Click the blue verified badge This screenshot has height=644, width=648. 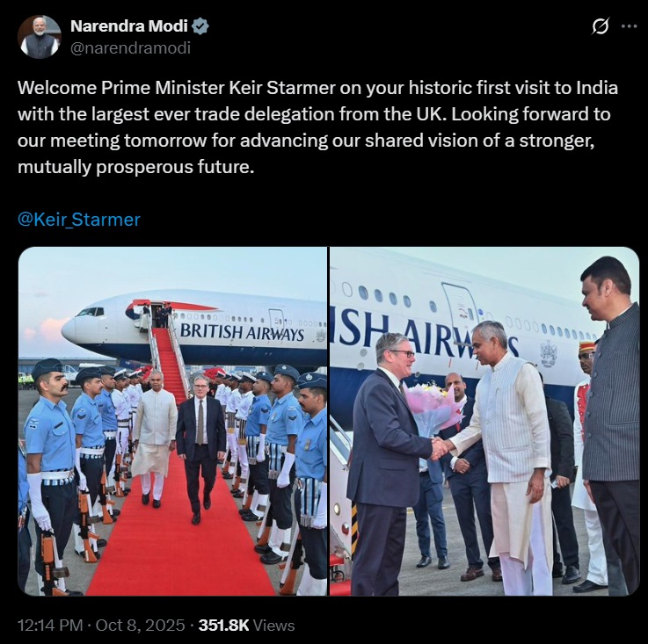[200, 26]
